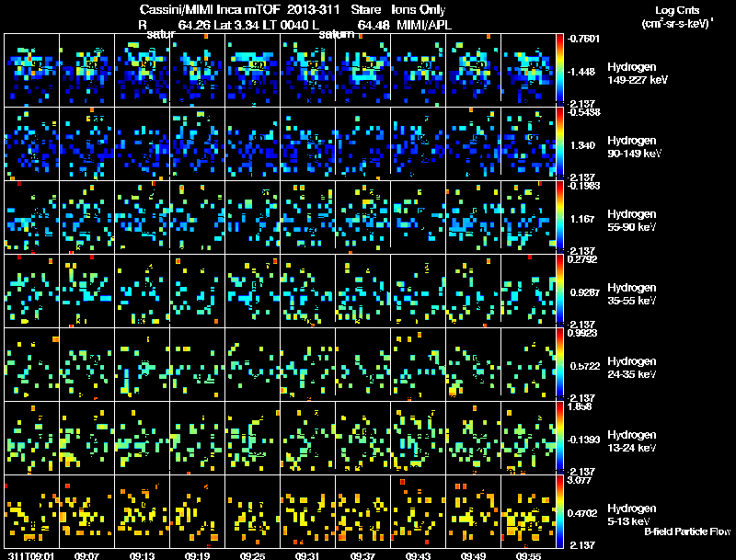Select the 35-55 keV panel at 09:25
This screenshot has width=736, height=560.
click(252, 291)
